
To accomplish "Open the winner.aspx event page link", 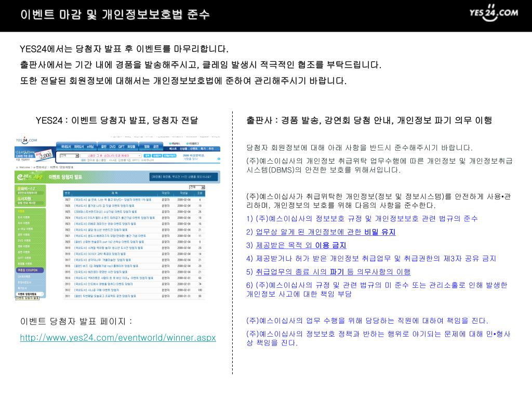I will pyautogui.click(x=118, y=338).
